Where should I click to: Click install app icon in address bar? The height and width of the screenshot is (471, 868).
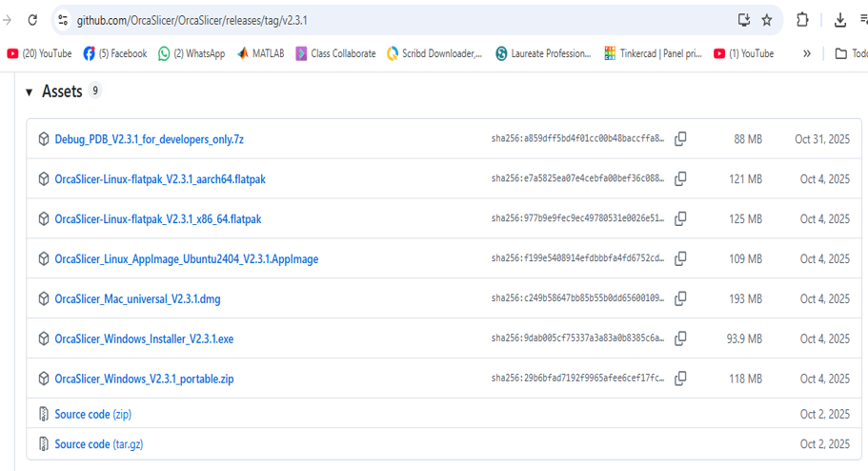pyautogui.click(x=744, y=20)
